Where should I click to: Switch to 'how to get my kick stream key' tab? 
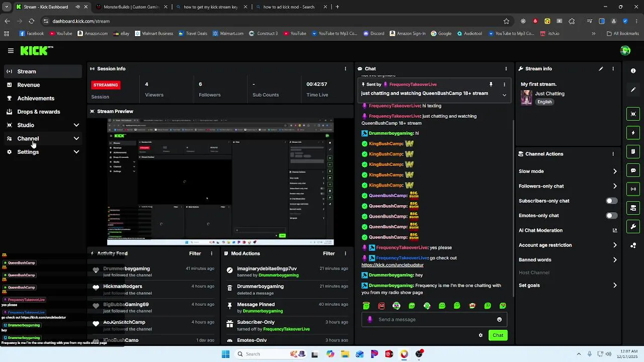(210, 7)
